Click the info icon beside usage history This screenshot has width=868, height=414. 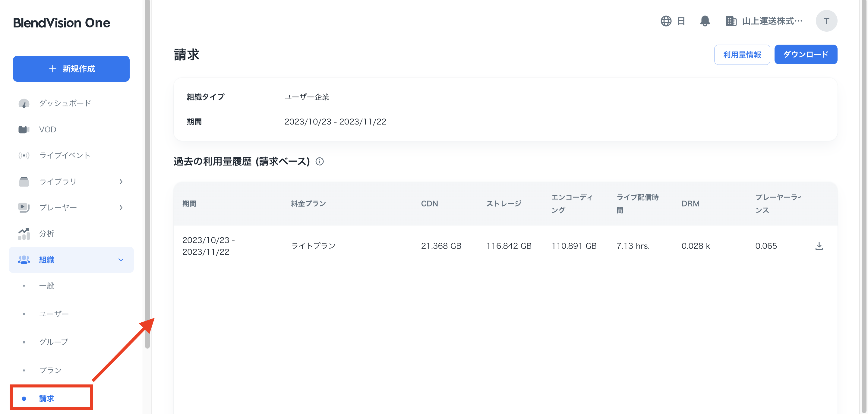click(320, 162)
